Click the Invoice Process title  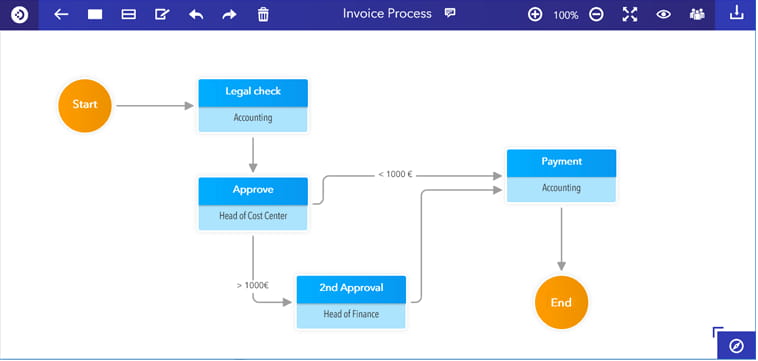click(x=387, y=14)
